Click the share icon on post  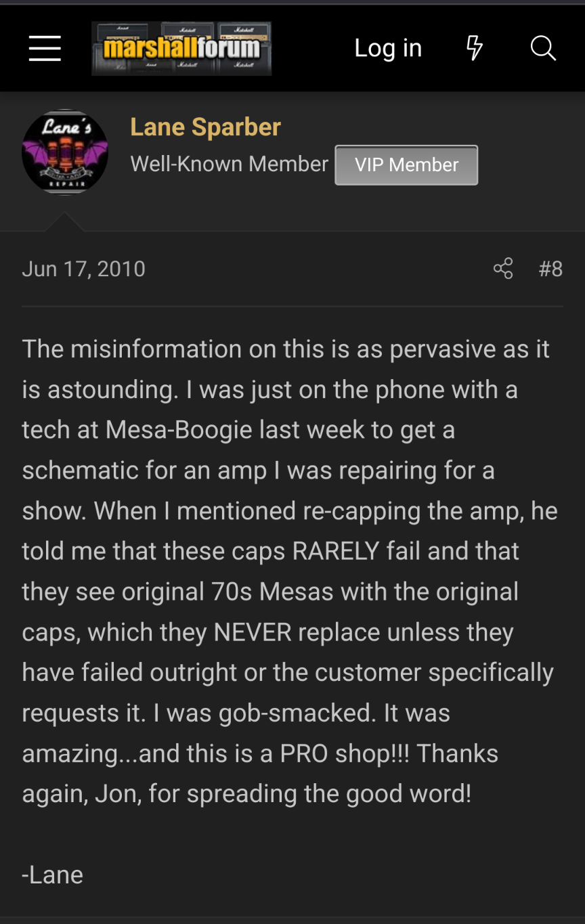point(503,269)
